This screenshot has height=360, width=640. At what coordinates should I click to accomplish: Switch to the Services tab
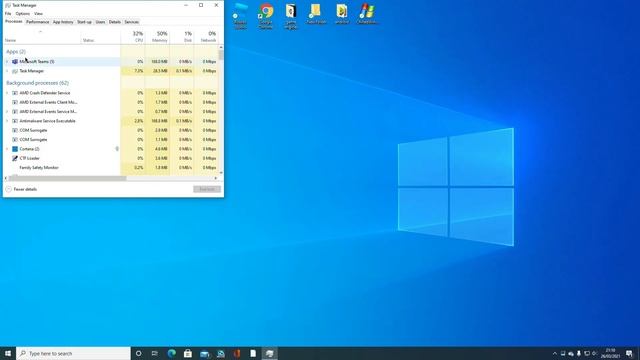click(131, 22)
